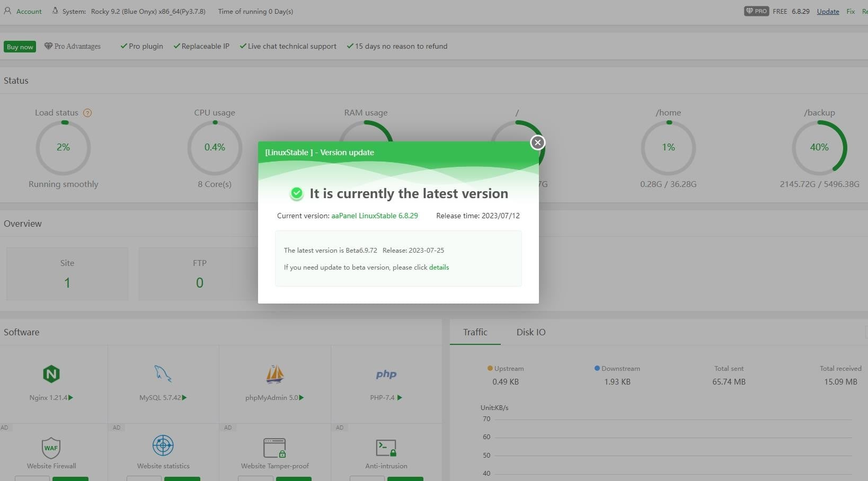The width and height of the screenshot is (868, 481).
Task: Click the /home disk 1% gauge
Action: [668, 148]
